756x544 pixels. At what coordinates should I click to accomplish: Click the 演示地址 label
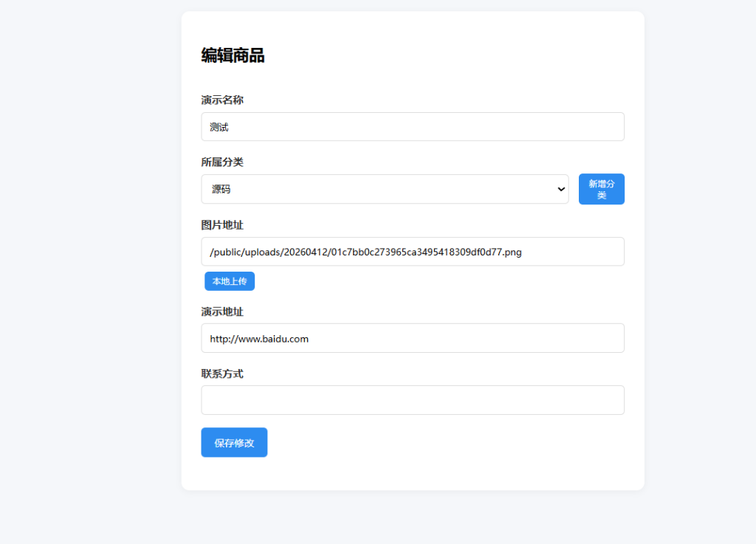coord(222,311)
